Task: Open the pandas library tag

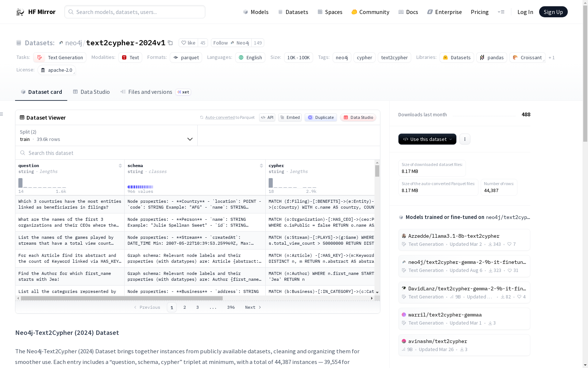Action: click(492, 57)
